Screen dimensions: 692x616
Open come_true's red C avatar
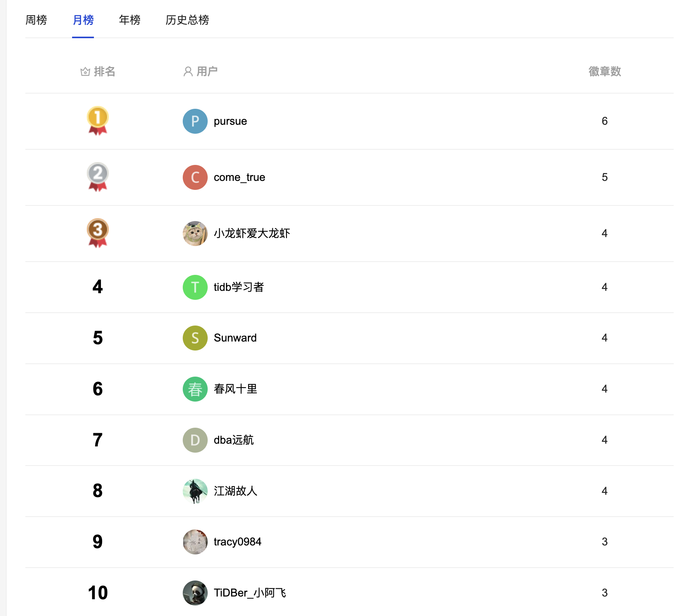195,177
